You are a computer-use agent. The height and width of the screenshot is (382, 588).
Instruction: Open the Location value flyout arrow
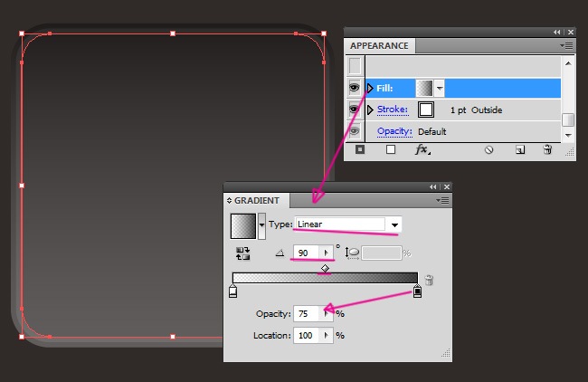[x=326, y=336]
